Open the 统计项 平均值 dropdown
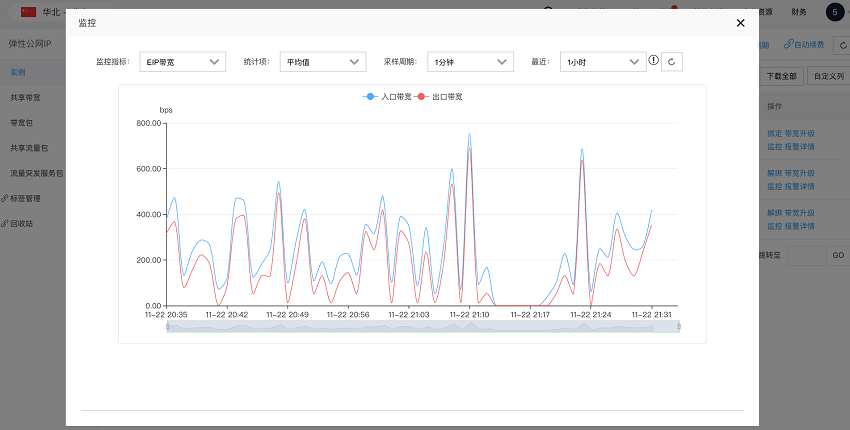 click(x=323, y=62)
